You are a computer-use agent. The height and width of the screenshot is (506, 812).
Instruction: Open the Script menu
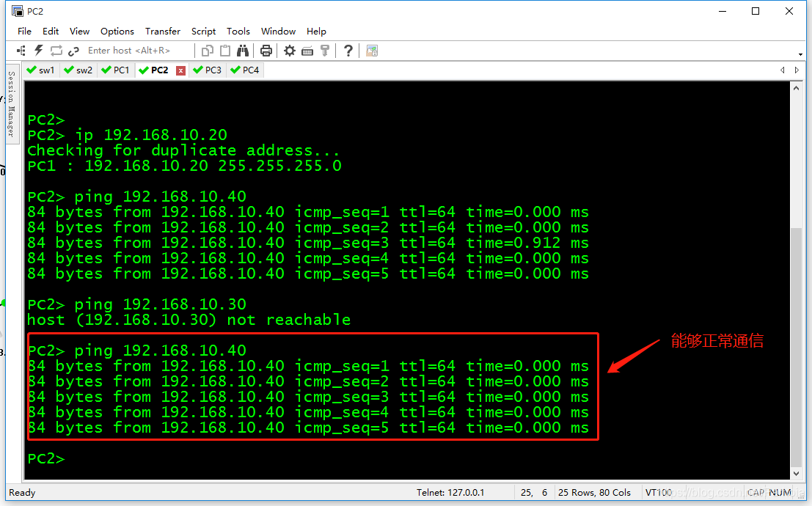[203, 31]
